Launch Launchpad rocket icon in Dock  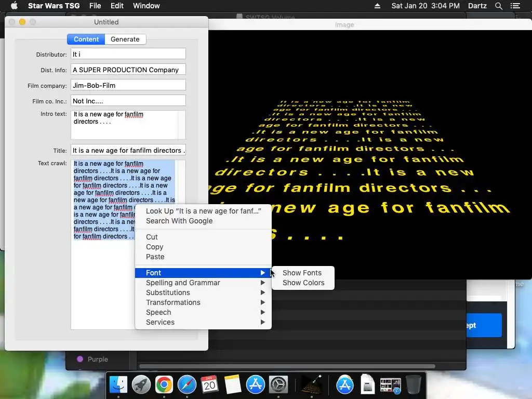tap(141, 385)
